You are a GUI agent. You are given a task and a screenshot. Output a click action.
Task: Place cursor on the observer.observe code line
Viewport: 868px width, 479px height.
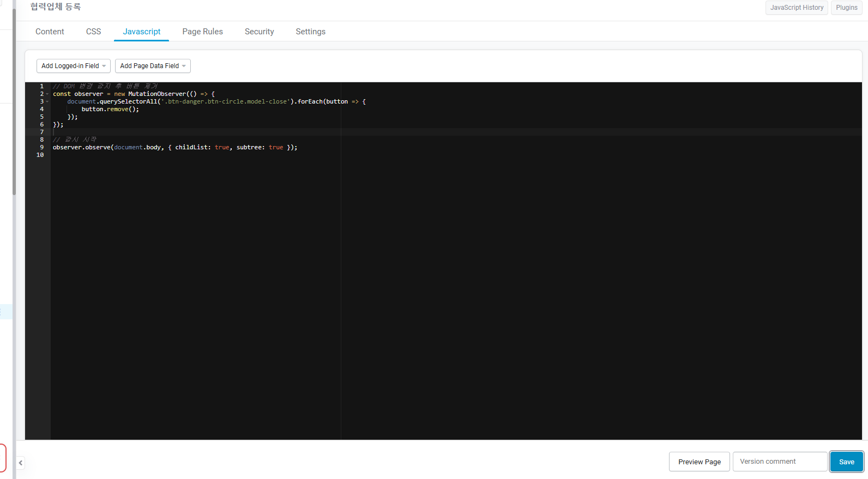click(x=175, y=148)
